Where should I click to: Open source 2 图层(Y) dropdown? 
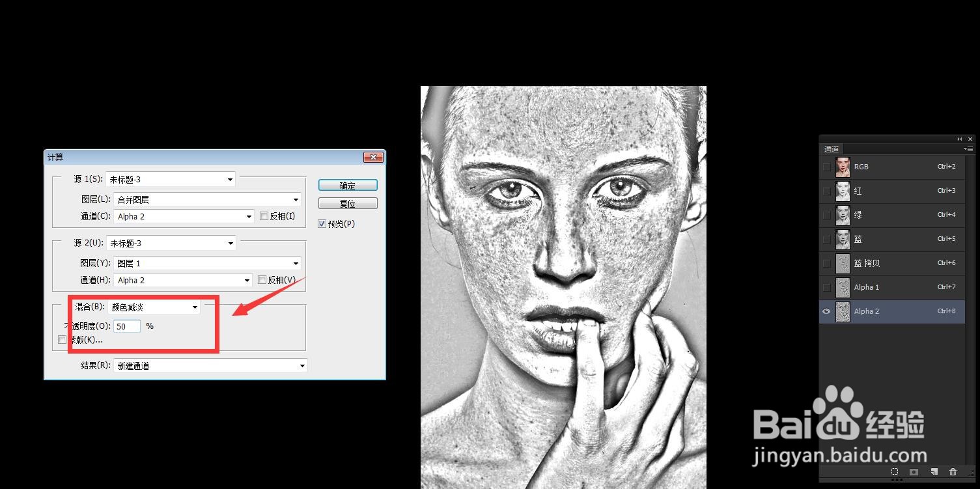pyautogui.click(x=208, y=264)
